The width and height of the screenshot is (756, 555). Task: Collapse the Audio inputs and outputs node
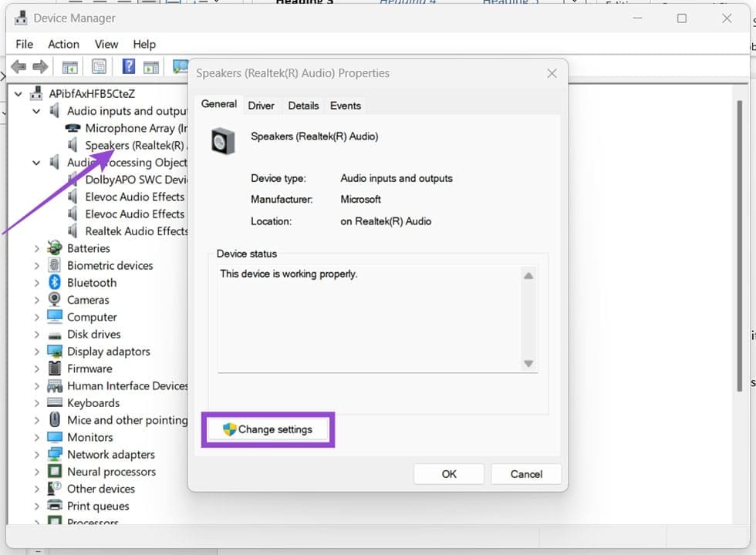click(x=36, y=111)
